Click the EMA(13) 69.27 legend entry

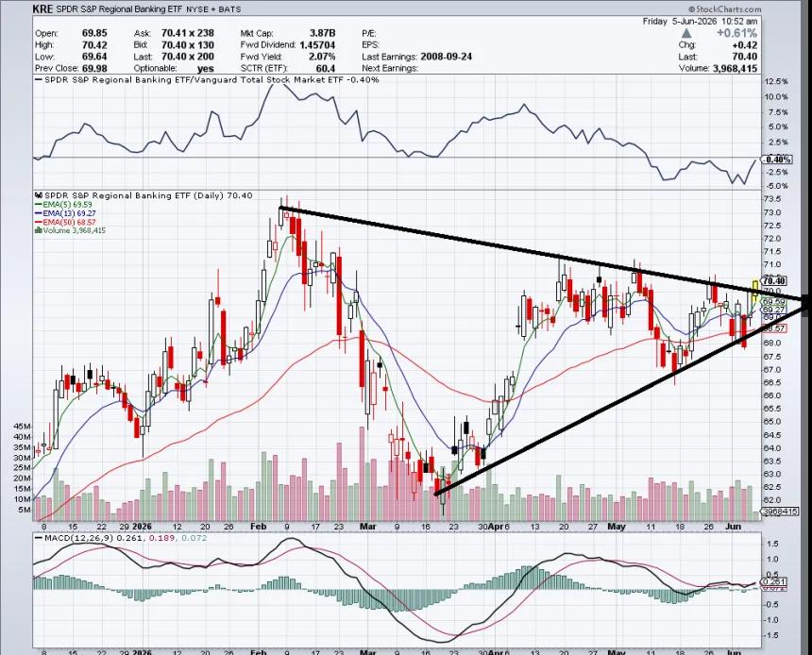pyautogui.click(x=65, y=212)
